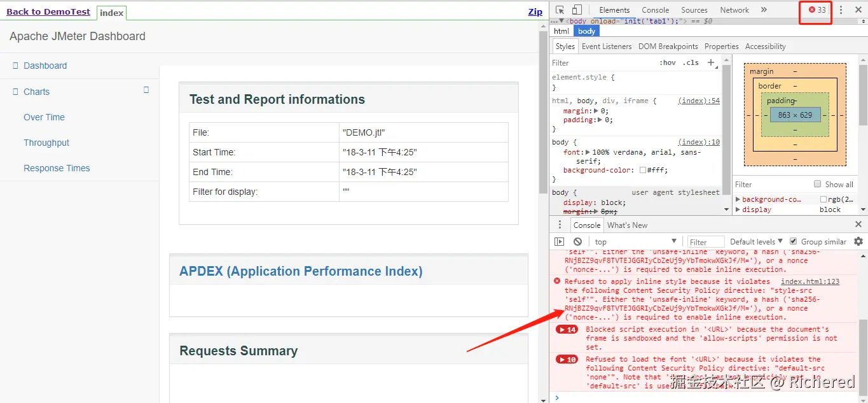Select the Console drawer tab
Screen dimensions: 868x403
(586, 225)
